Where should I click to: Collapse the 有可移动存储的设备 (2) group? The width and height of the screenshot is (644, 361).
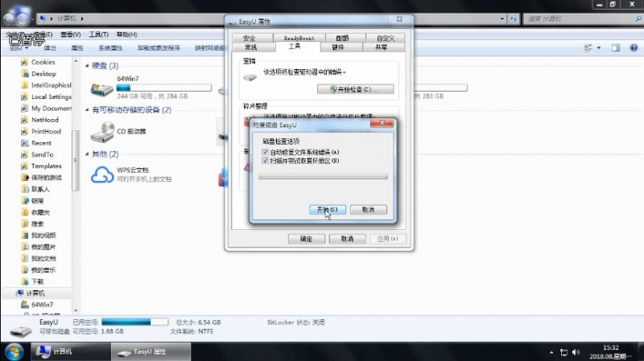click(x=87, y=110)
